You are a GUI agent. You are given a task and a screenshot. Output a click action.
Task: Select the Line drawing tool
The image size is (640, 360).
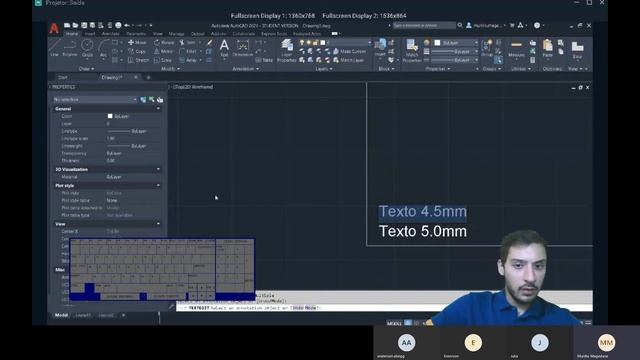click(54, 48)
